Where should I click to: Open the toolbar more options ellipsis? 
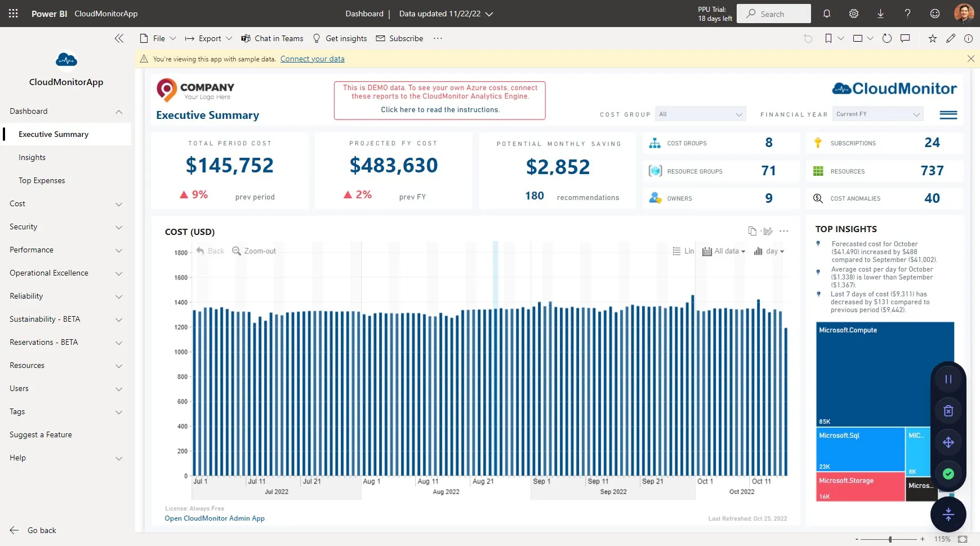click(438, 38)
